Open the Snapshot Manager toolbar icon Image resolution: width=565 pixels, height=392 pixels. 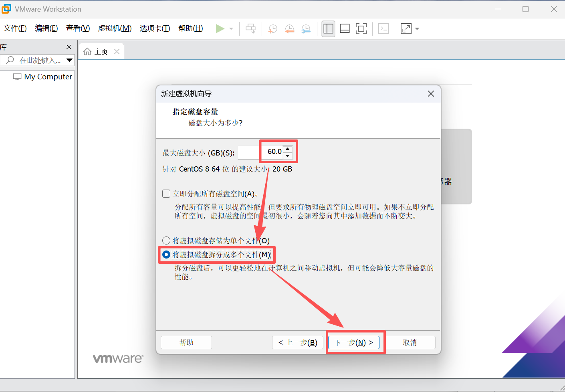(306, 28)
